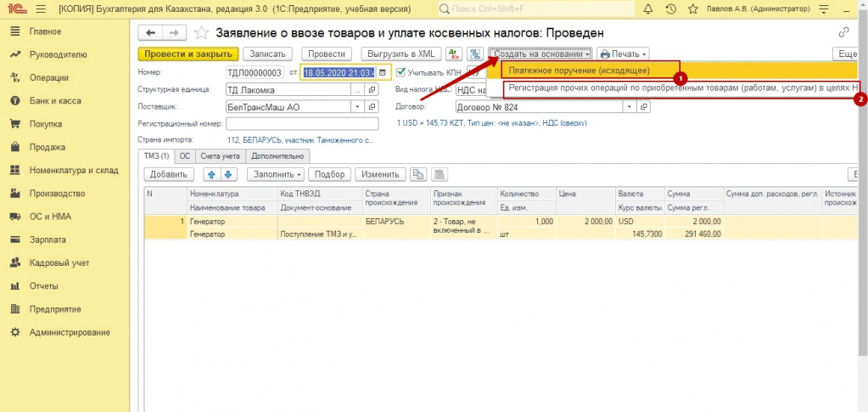Open Банк и касса sidebar section

pyautogui.click(x=55, y=101)
